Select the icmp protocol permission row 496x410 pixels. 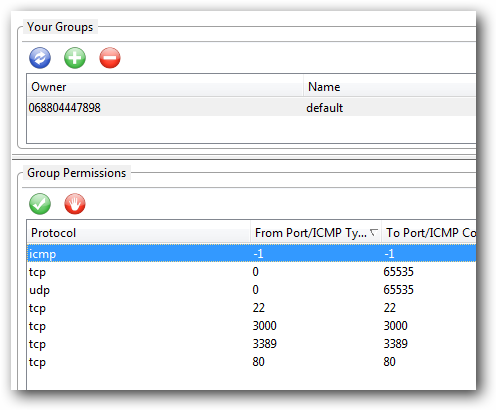coord(251,254)
